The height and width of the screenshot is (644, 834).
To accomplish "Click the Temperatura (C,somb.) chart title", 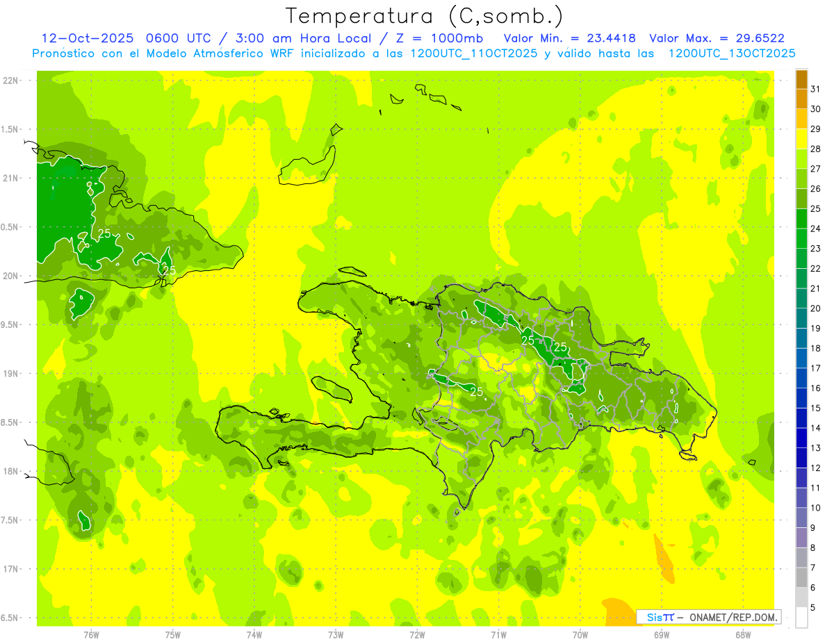I will [424, 16].
